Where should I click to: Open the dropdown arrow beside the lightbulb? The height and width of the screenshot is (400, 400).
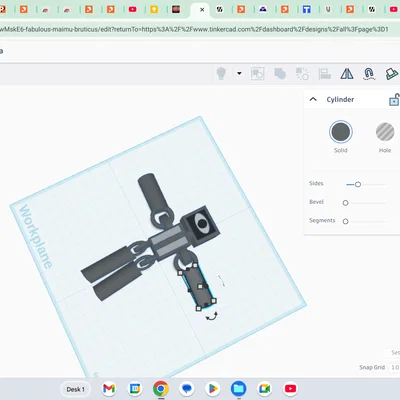point(239,73)
